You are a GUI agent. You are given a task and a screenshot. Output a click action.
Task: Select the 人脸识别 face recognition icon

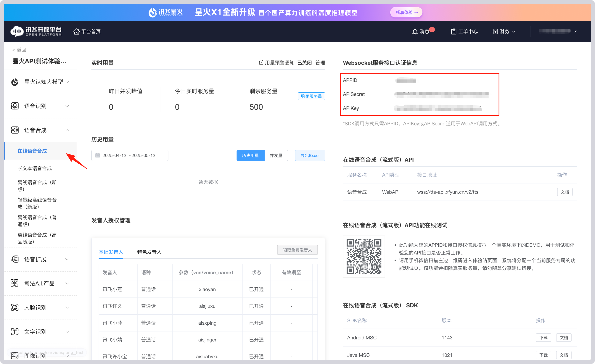click(15, 307)
